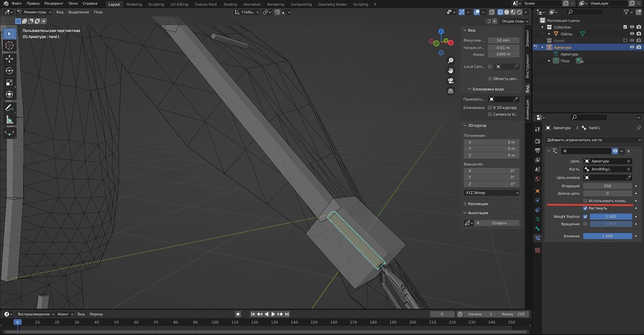Expand Oakley tree item arrow

[549, 34]
